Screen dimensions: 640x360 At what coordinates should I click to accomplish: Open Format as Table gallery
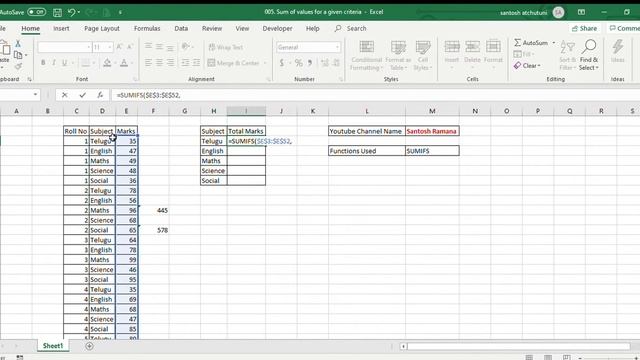(x=398, y=56)
